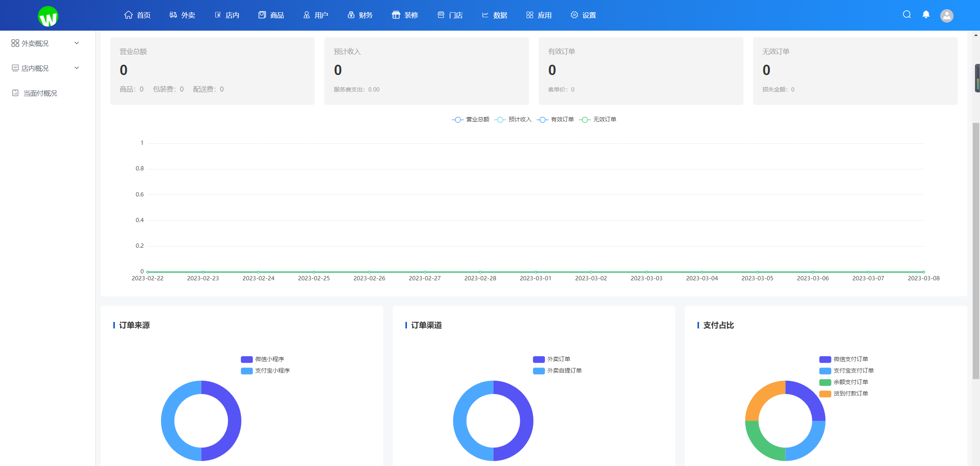Image resolution: width=980 pixels, height=466 pixels.
Task: Open notifications via the bell icon
Action: coord(926,15)
